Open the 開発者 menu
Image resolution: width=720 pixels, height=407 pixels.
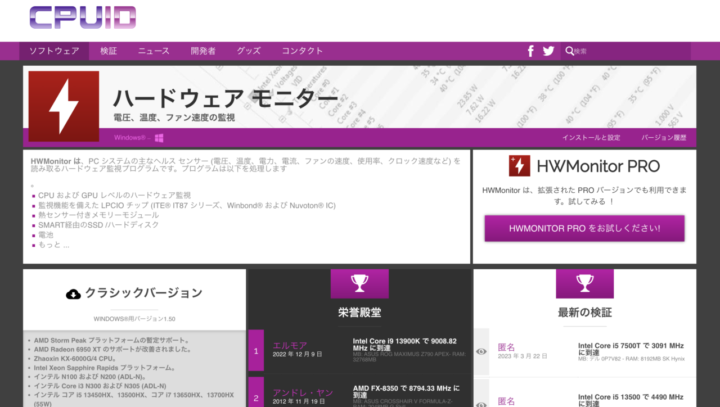(203, 51)
